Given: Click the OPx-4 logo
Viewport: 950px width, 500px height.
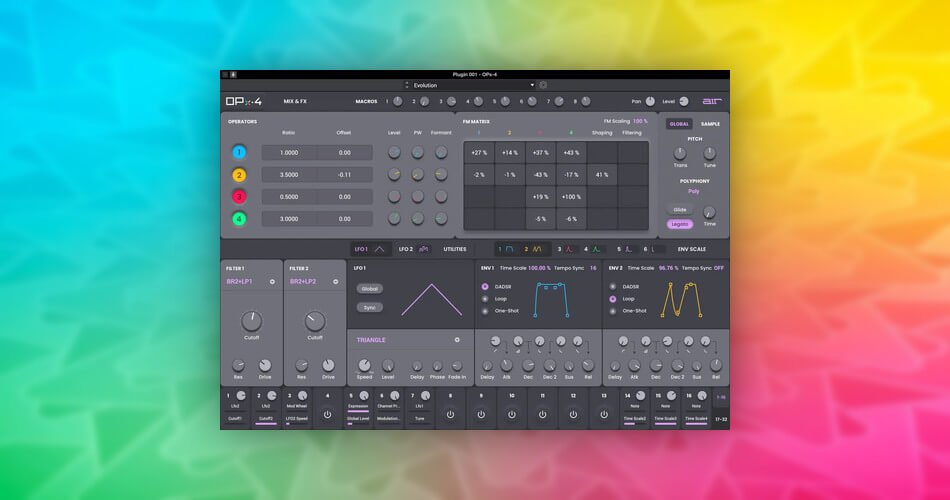Looking at the screenshot, I should [244, 102].
